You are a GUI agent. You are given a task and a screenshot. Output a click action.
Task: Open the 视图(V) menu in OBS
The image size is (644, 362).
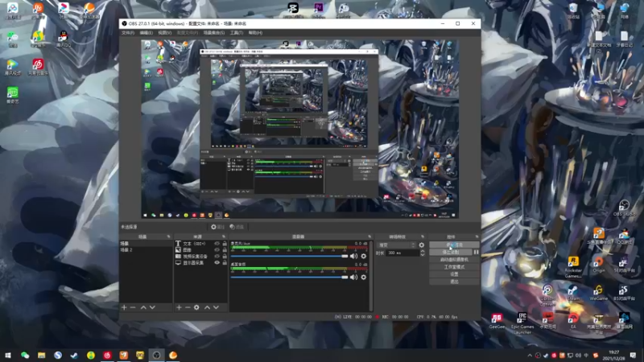tap(165, 33)
